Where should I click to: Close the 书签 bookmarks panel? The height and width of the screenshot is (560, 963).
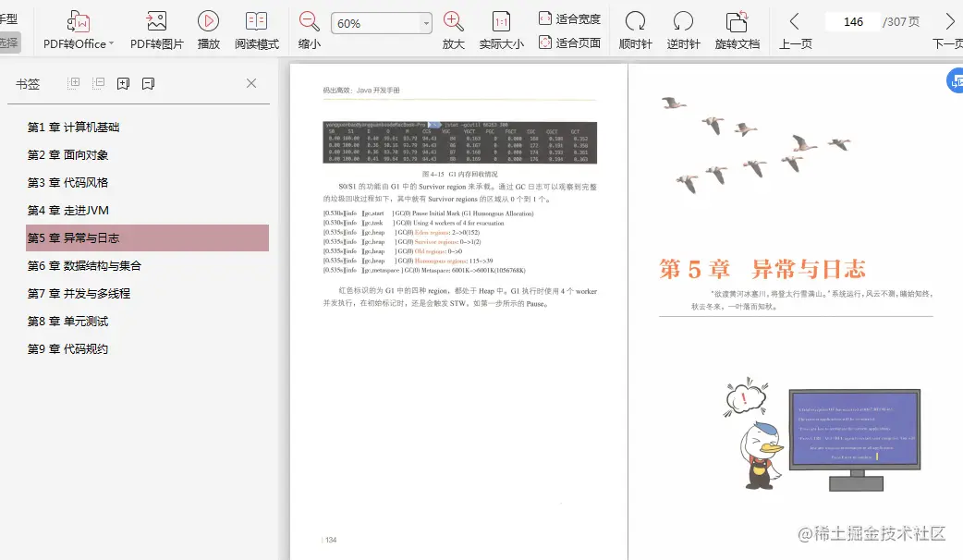(x=251, y=83)
